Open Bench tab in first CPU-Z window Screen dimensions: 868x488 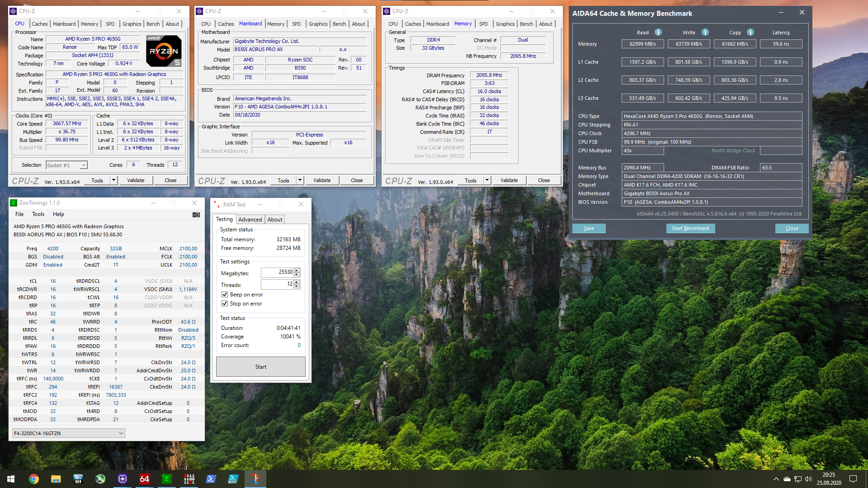[x=153, y=24]
